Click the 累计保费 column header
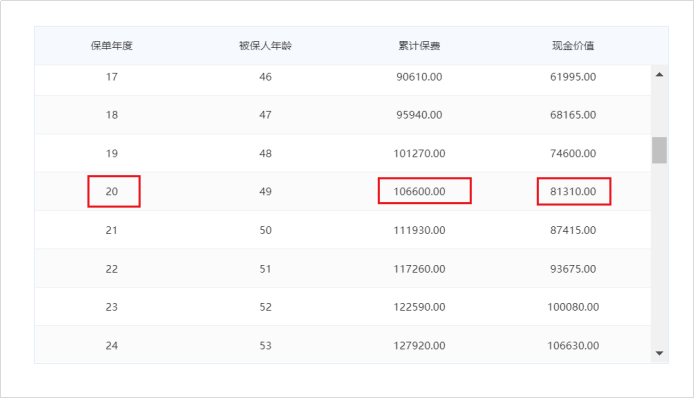The image size is (694, 399). point(419,46)
